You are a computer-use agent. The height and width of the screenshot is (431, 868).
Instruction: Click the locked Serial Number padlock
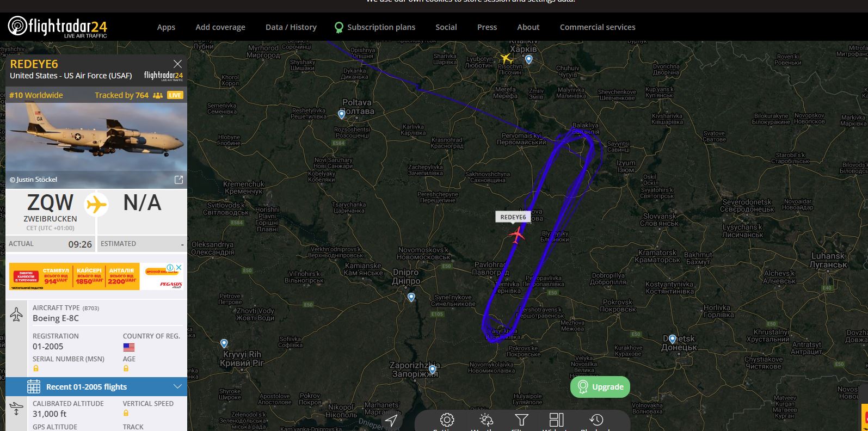coord(36,368)
